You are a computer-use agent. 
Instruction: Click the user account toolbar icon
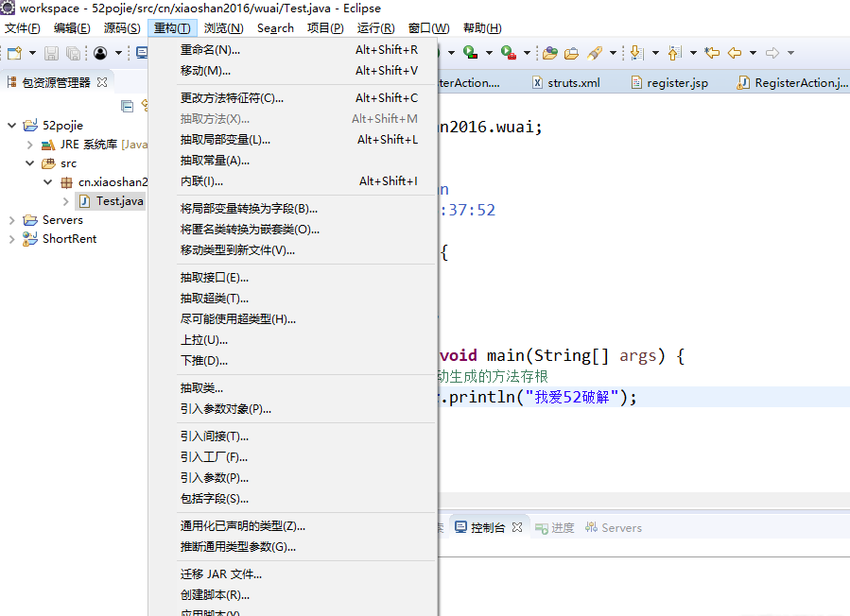coord(100,54)
